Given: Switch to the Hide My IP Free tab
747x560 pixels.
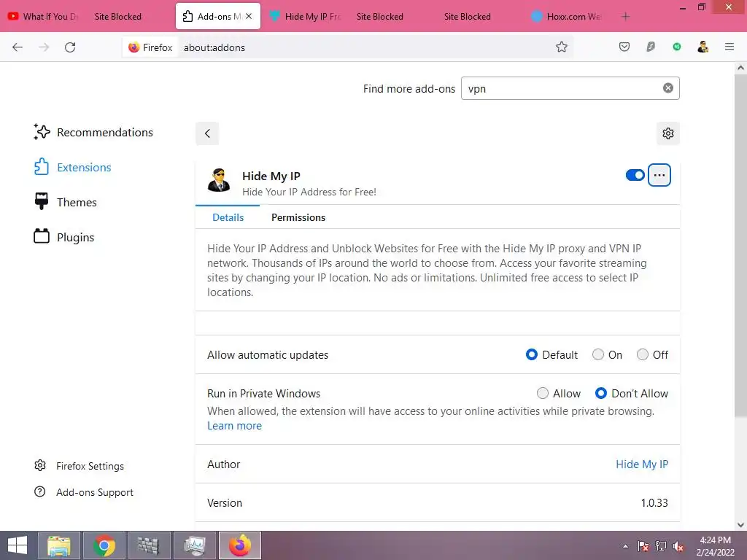Looking at the screenshot, I should point(306,16).
